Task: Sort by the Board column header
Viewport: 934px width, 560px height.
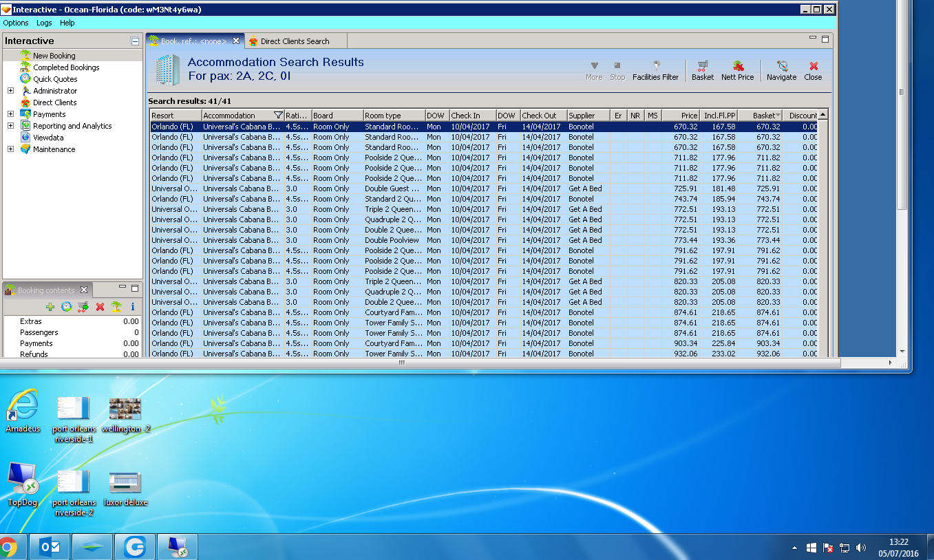Action: tap(337, 116)
